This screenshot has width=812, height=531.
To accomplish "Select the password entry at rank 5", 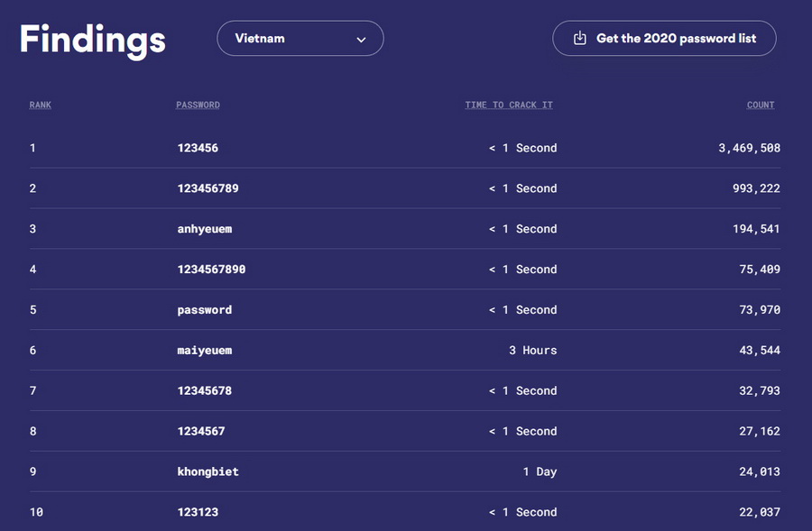I will (x=205, y=310).
